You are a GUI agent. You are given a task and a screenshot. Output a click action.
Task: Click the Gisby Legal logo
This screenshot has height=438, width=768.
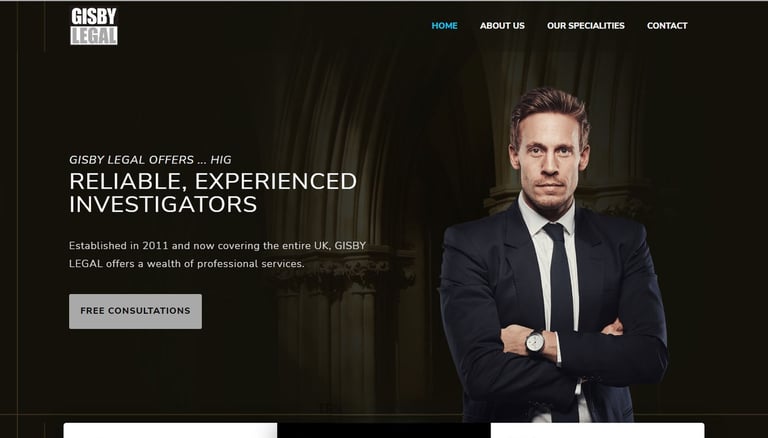[x=94, y=26]
